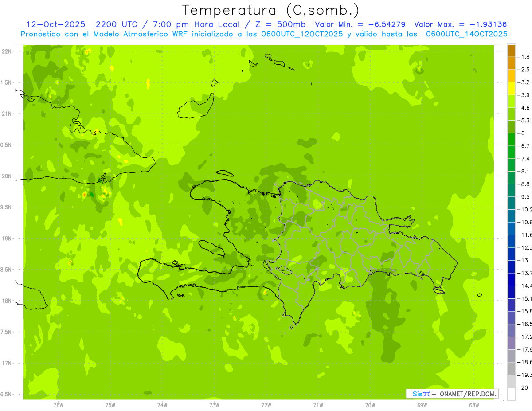532x411 pixels.
Task: Click the '72W' longitude label
Action: (266, 405)
